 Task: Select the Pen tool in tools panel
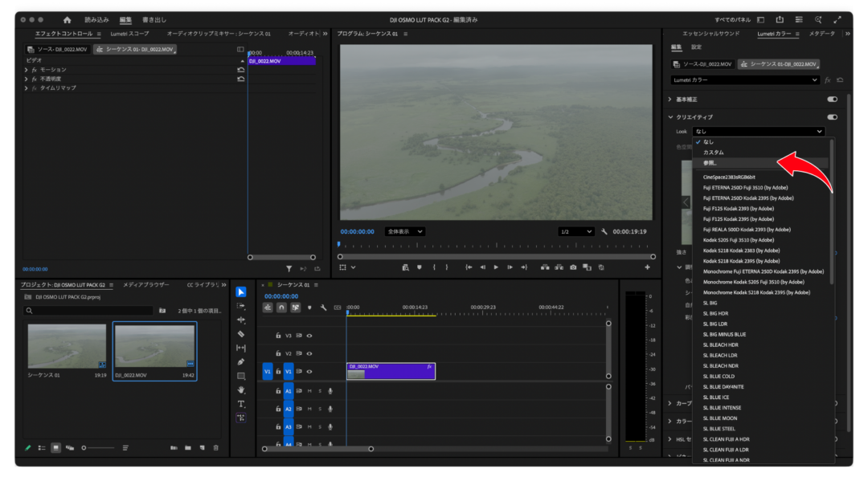click(x=241, y=361)
